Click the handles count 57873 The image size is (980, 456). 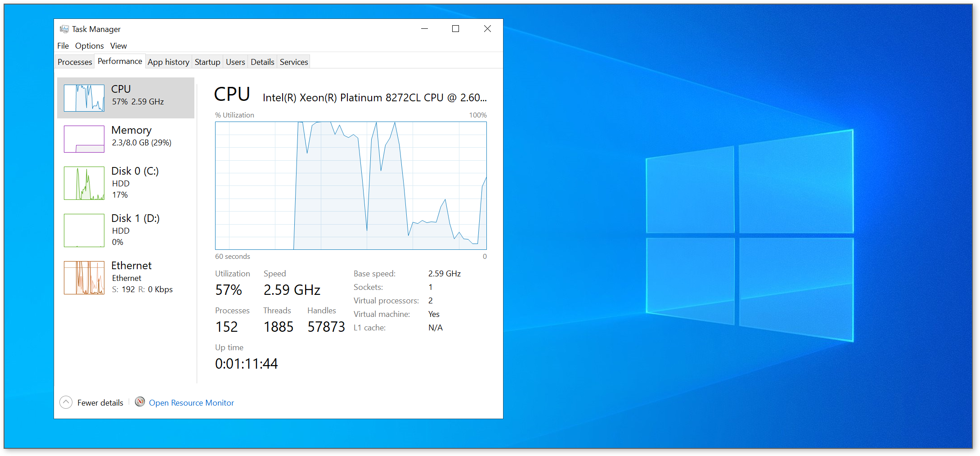pos(326,327)
